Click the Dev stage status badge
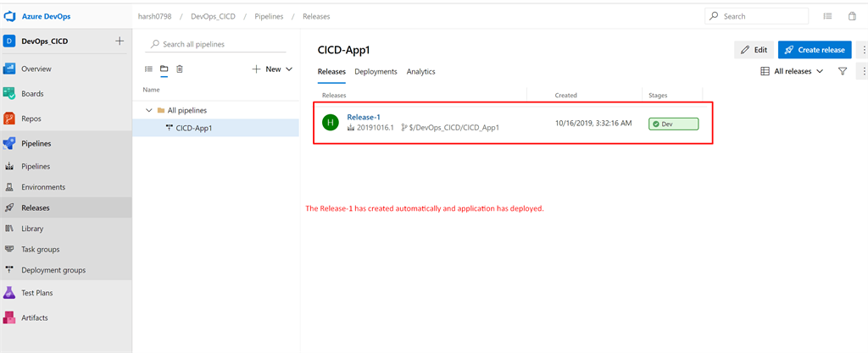This screenshot has height=353, width=868. [673, 124]
